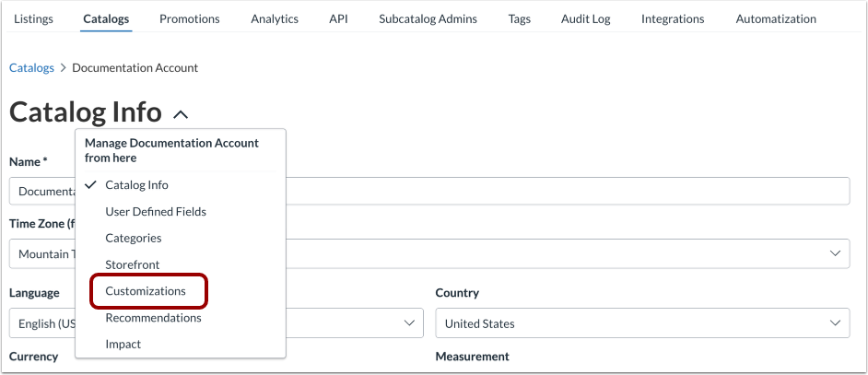Open the Promotions tab
The width and height of the screenshot is (868, 375).
tap(189, 18)
